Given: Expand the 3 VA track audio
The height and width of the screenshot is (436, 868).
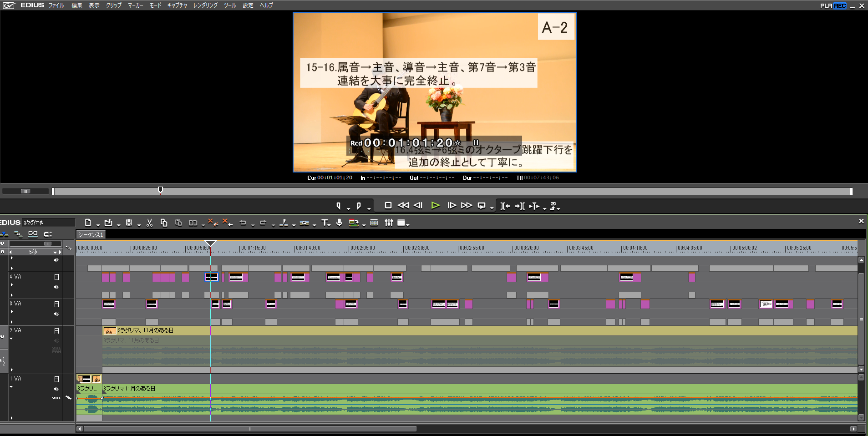Looking at the screenshot, I should pos(11,312).
